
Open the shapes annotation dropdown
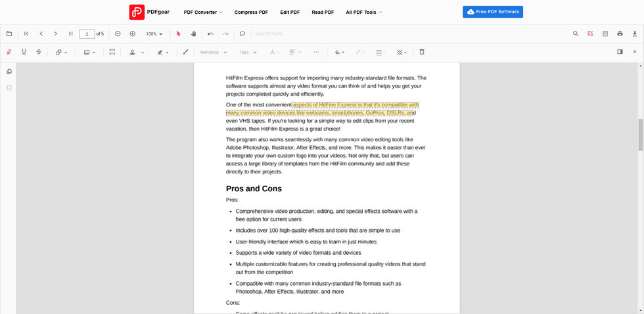(61, 52)
